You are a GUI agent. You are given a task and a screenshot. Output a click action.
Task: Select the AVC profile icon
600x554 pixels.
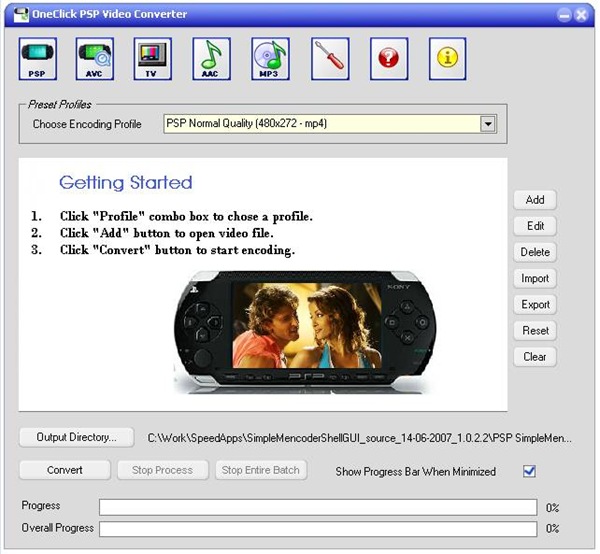95,59
